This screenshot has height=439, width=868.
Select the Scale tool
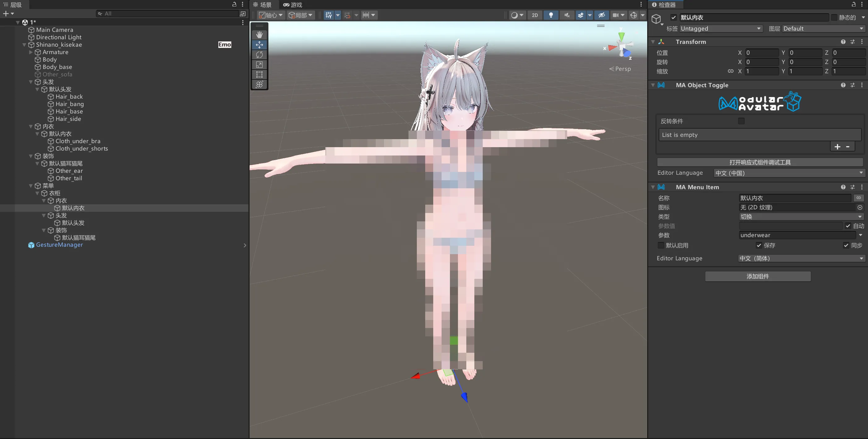[259, 64]
